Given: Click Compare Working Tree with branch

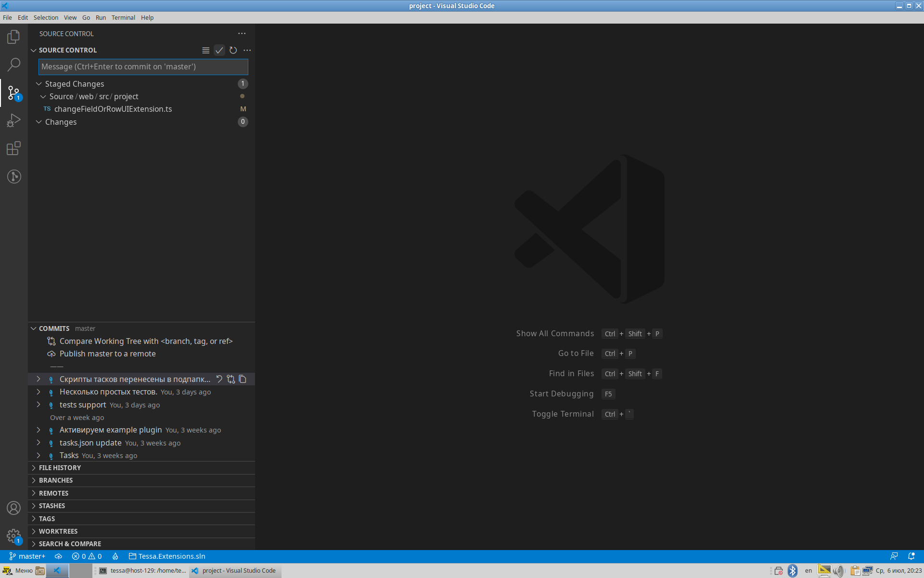Looking at the screenshot, I should tap(146, 341).
